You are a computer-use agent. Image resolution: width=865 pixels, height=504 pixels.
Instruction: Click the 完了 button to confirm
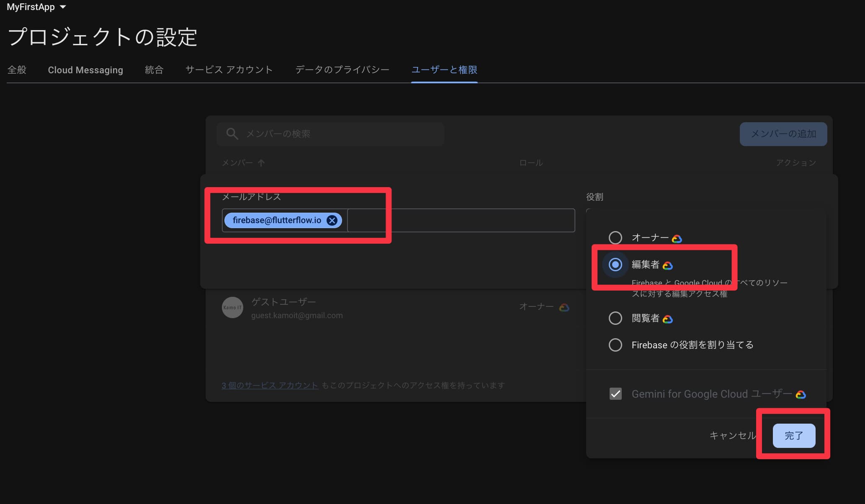(794, 435)
